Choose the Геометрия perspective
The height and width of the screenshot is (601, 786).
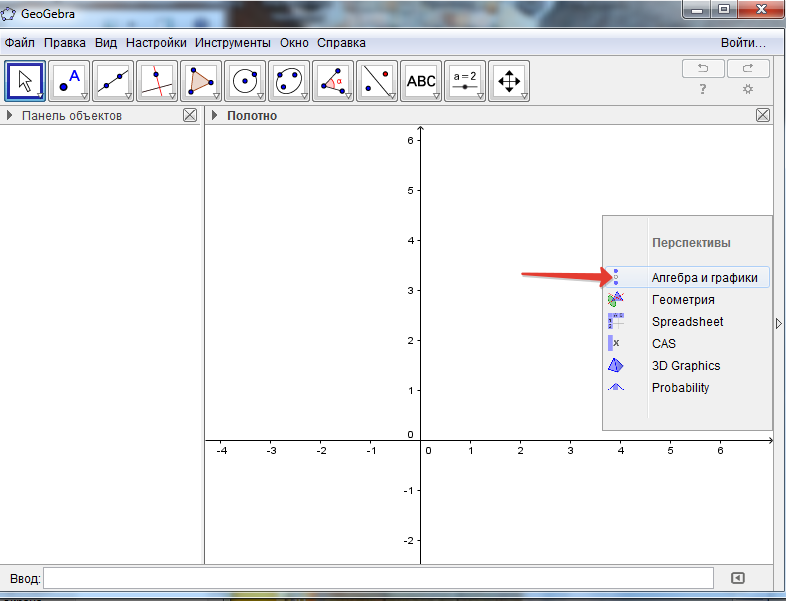tap(687, 299)
